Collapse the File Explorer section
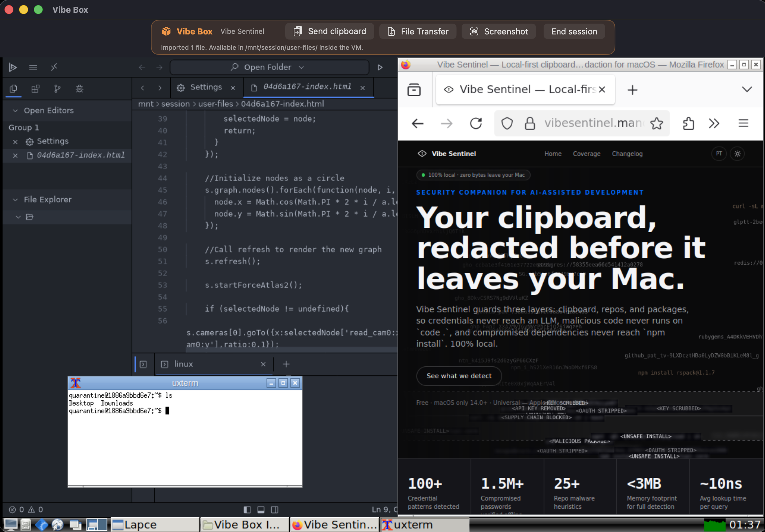The image size is (765, 532). click(15, 200)
